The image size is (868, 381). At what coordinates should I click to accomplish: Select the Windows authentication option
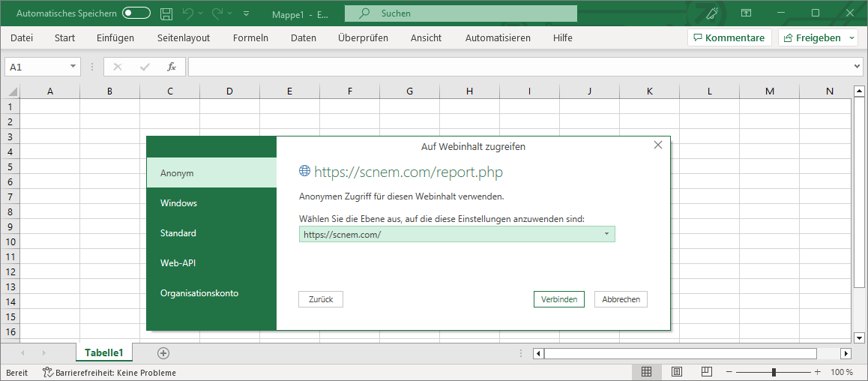pyautogui.click(x=211, y=202)
